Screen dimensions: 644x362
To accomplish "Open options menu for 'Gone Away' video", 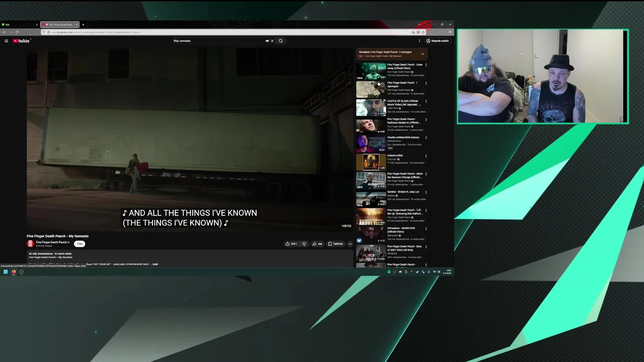I will [x=426, y=65].
